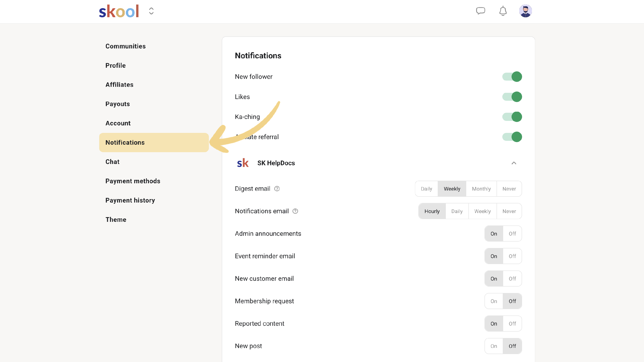Disable the Likes notification switch
The image size is (644, 362).
[512, 97]
